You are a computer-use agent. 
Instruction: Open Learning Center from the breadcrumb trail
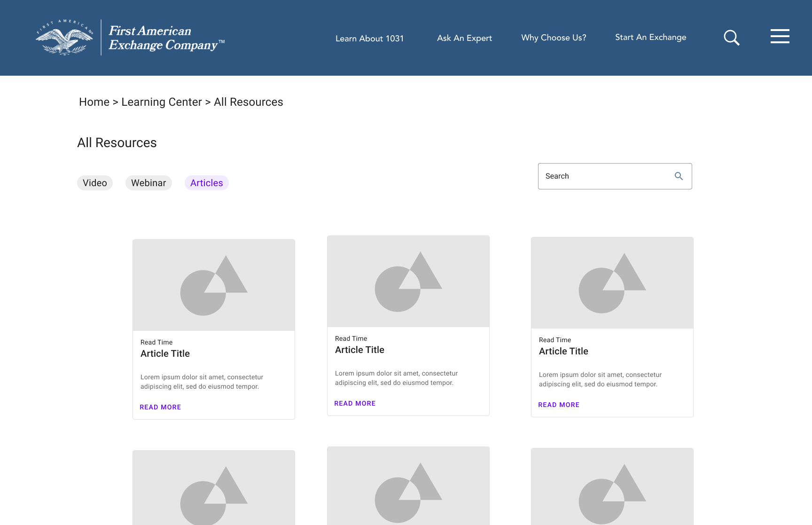pyautogui.click(x=162, y=102)
